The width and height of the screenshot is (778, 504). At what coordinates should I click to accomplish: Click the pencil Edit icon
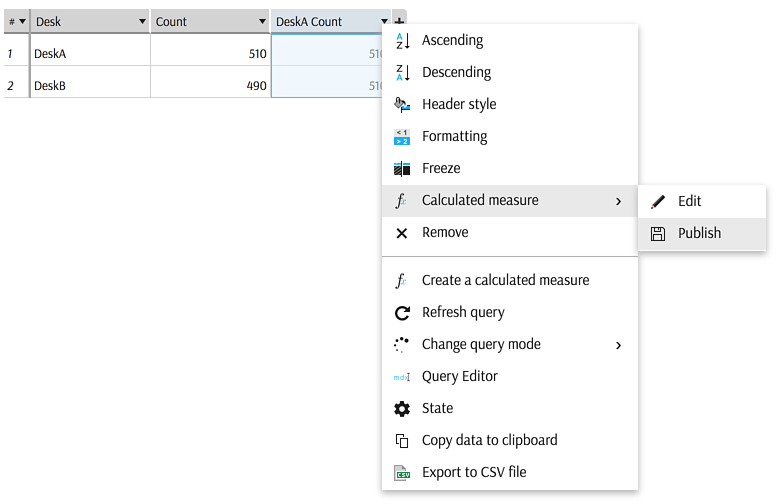[658, 202]
